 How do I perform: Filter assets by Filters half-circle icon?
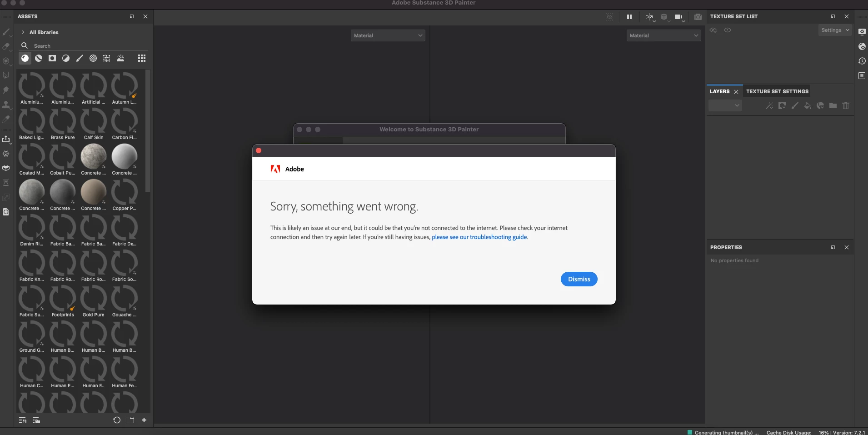66,58
